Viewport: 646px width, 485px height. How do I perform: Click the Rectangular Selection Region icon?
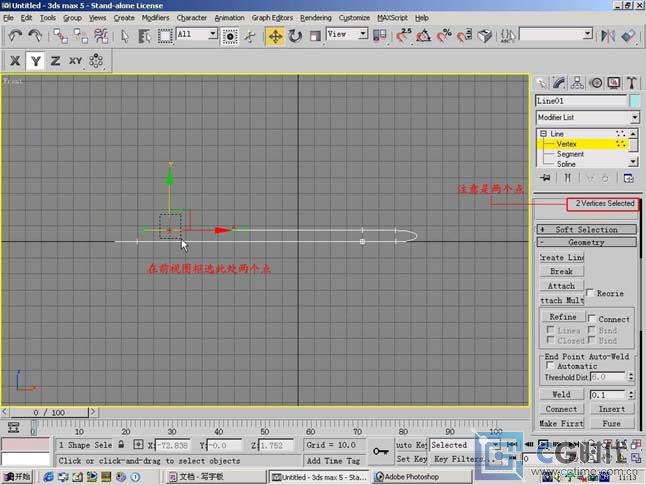click(165, 36)
